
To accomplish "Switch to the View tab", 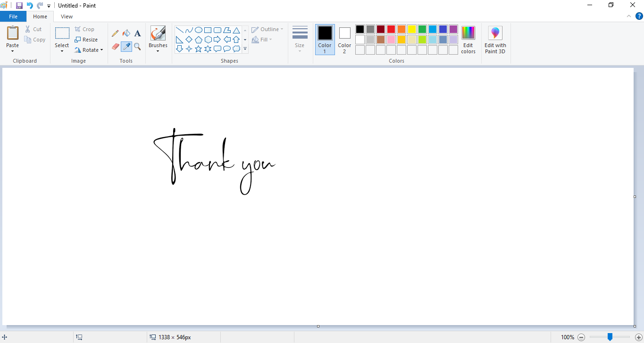I will point(67,16).
